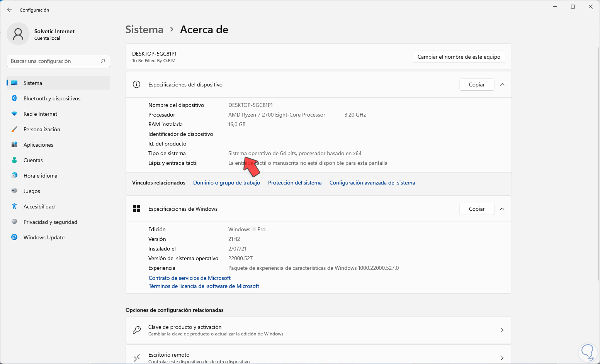Collapse Especificaciones del dispositivo section
This screenshot has height=364, width=600.
pyautogui.click(x=502, y=85)
